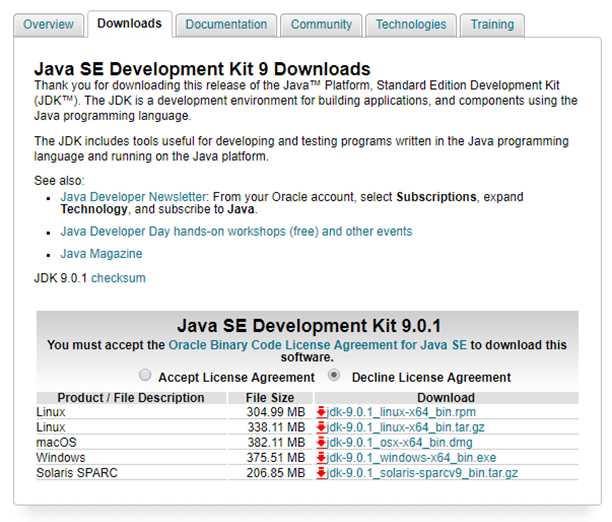Click the Java SE Development Kit 9.0.1 heading
This screenshot has width=612, height=522.
309,326
